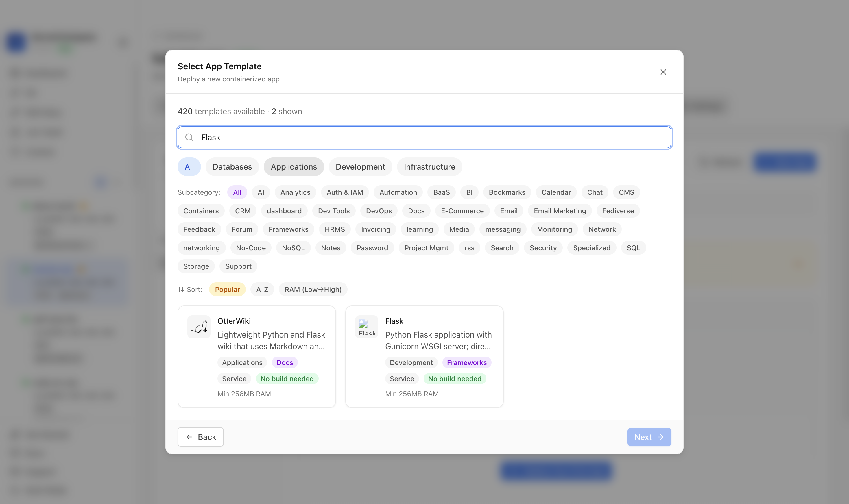
Task: Select the Infrastructure category tab
Action: pyautogui.click(x=429, y=167)
